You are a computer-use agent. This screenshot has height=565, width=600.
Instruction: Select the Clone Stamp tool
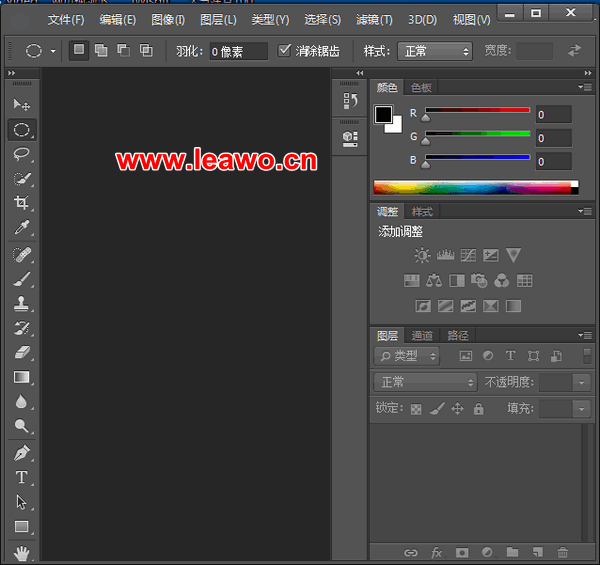point(21,303)
